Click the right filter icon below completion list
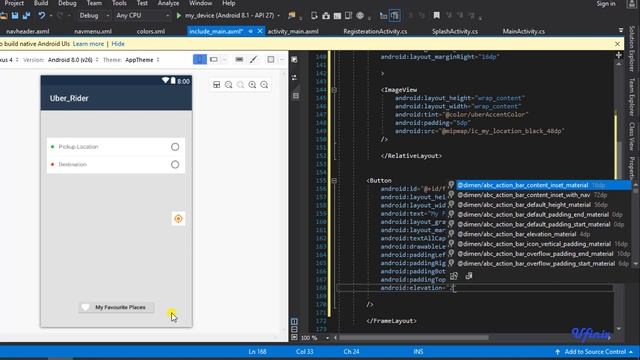640x360 pixels. pos(469,276)
